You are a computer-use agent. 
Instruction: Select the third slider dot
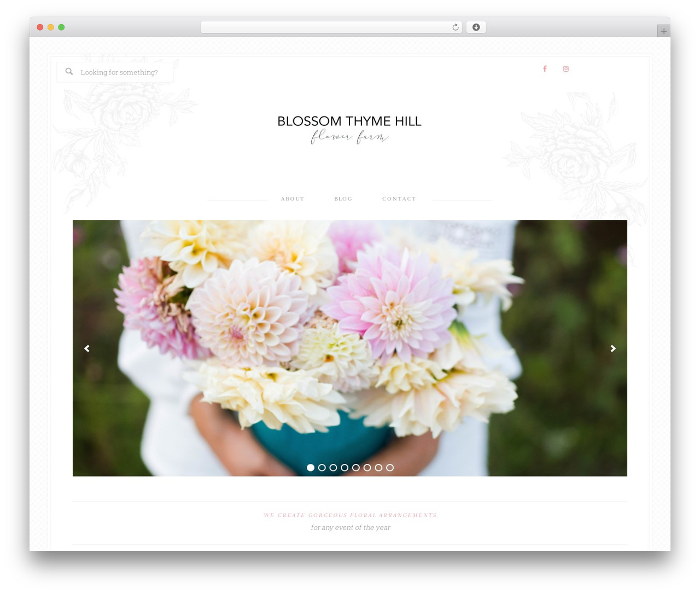[333, 468]
